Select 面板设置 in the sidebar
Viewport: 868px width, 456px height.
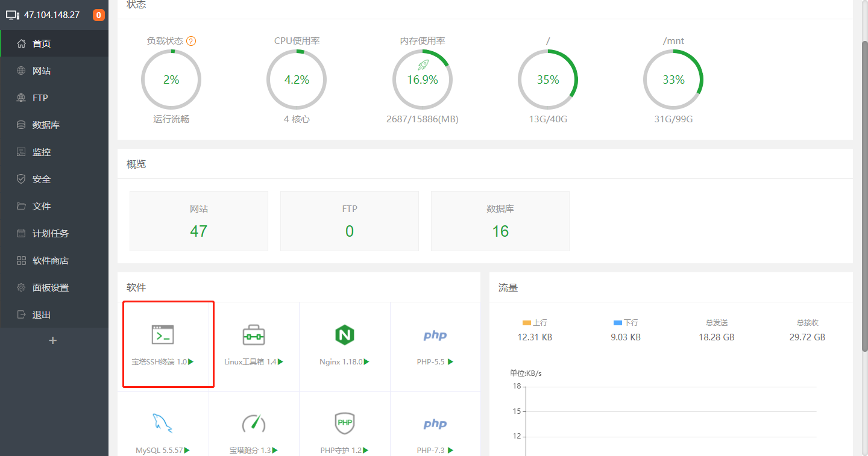pos(51,288)
